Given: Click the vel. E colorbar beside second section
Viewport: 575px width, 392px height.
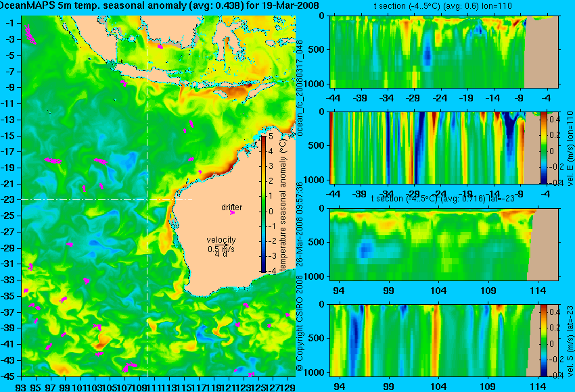Looking at the screenshot, I should click(x=544, y=147).
